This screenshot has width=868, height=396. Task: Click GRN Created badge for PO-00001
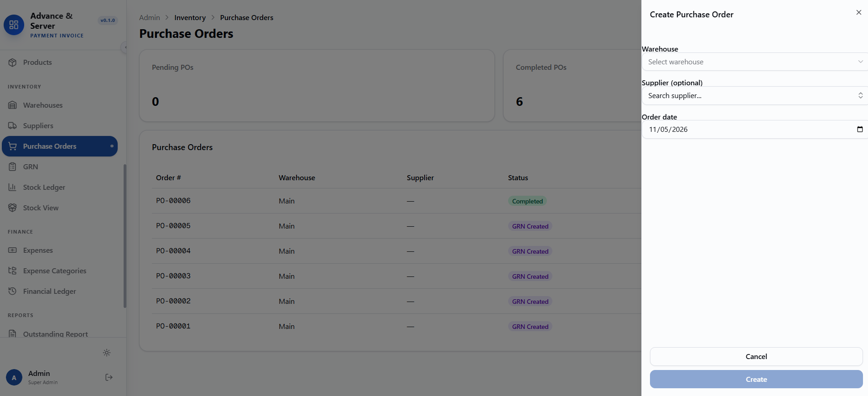pyautogui.click(x=530, y=327)
